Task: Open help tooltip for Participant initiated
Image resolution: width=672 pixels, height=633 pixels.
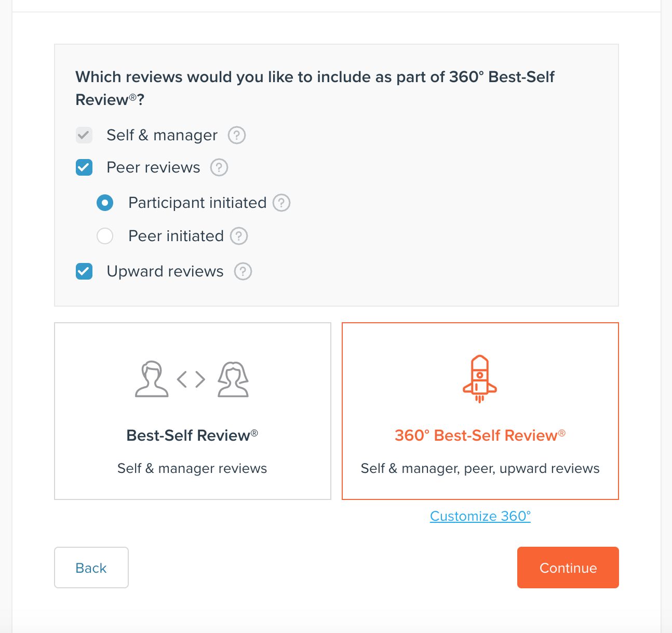Action: 281,203
